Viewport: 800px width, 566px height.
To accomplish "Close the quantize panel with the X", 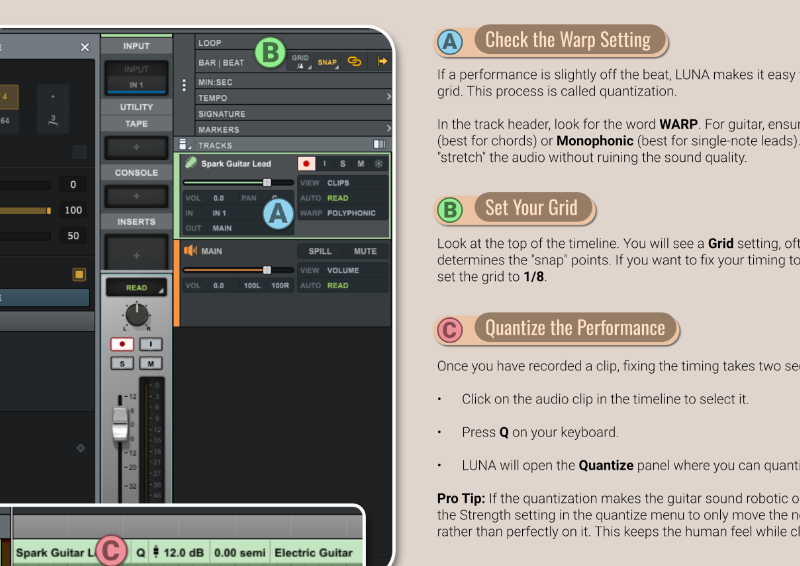I will pyautogui.click(x=85, y=47).
